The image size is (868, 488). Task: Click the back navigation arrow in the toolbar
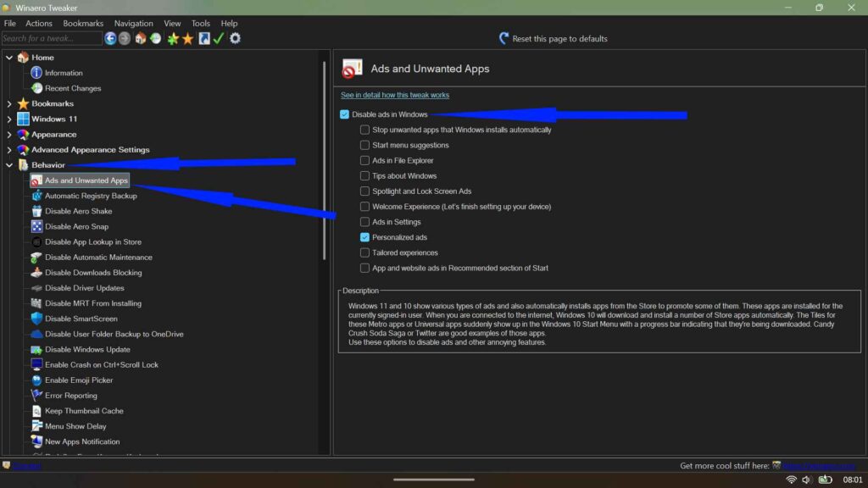point(110,38)
